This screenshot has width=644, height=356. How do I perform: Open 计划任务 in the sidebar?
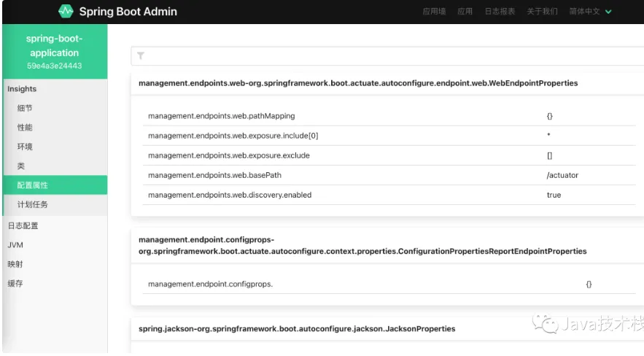(x=33, y=205)
